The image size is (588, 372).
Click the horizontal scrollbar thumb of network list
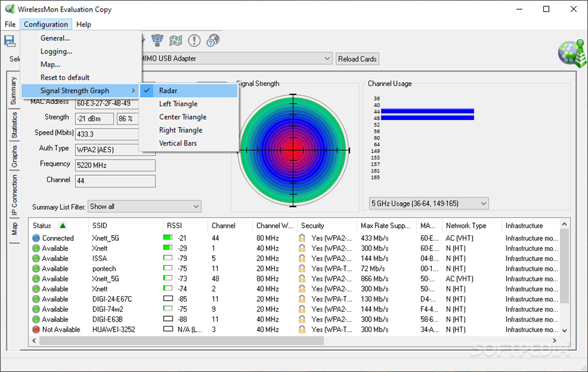point(181,340)
